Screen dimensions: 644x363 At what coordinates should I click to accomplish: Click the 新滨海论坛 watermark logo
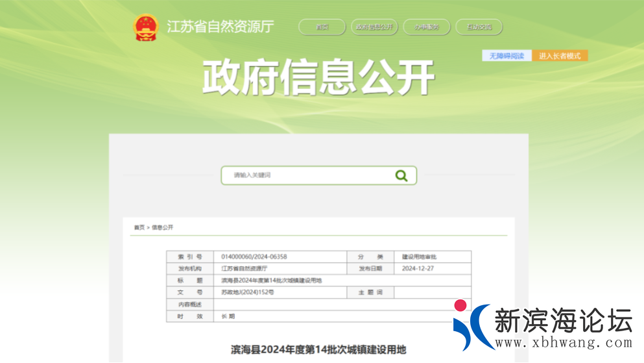(x=543, y=325)
